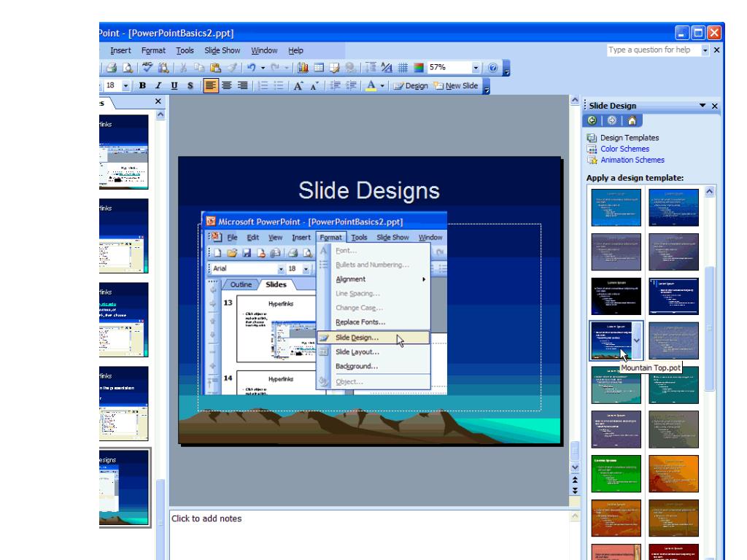This screenshot has width=747, height=560.
Task: Toggle bulleted list formatting
Action: point(279,86)
